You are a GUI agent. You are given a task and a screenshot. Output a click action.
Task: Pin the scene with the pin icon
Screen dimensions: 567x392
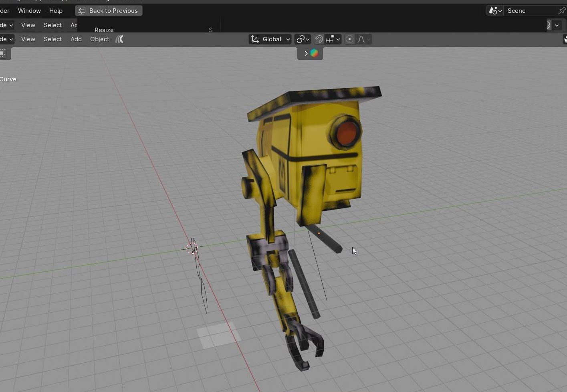click(x=562, y=11)
